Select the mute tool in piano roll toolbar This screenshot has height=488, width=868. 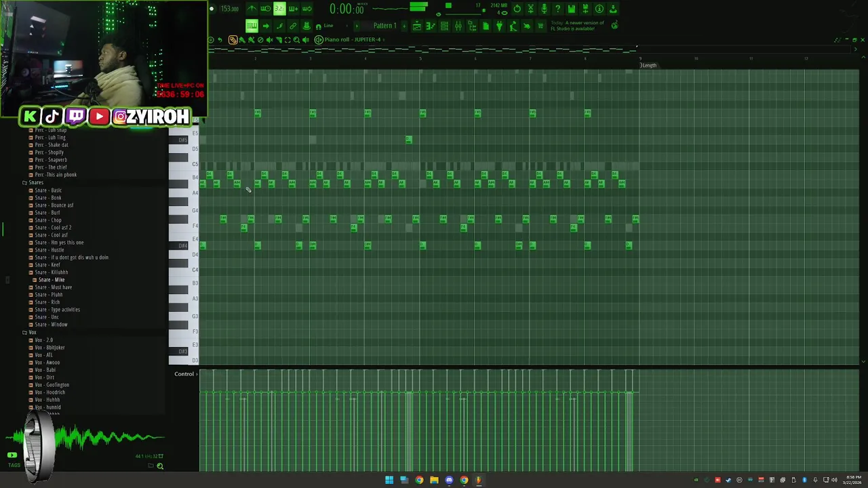pyautogui.click(x=269, y=39)
